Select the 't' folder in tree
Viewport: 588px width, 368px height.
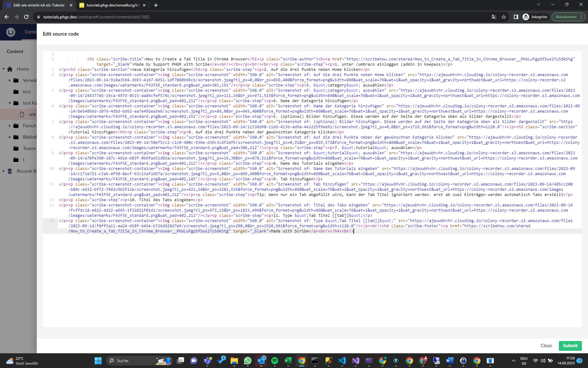point(24,160)
